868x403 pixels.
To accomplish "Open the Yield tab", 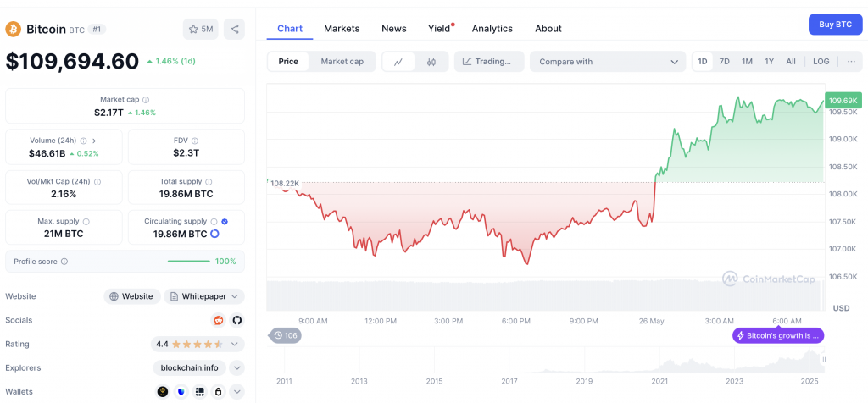I will (440, 29).
